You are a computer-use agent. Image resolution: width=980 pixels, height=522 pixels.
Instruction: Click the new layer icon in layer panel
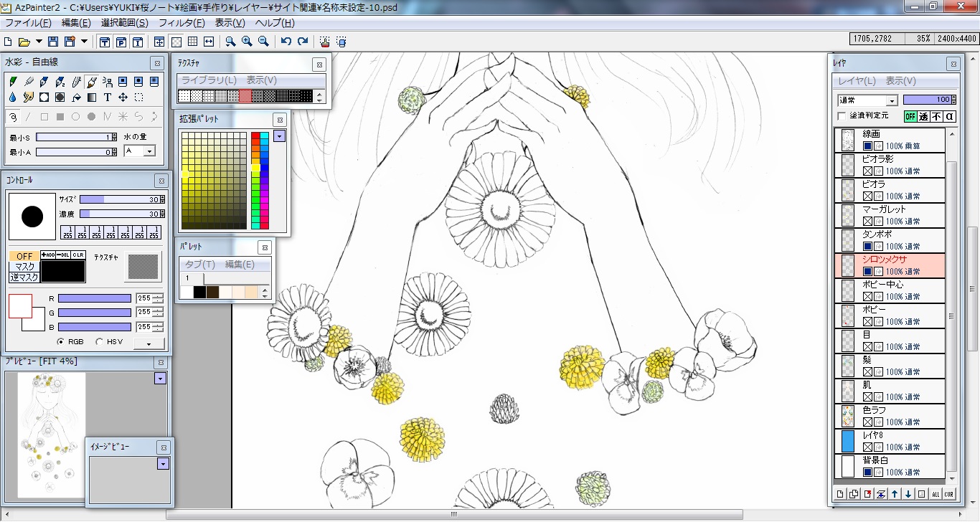[841, 493]
